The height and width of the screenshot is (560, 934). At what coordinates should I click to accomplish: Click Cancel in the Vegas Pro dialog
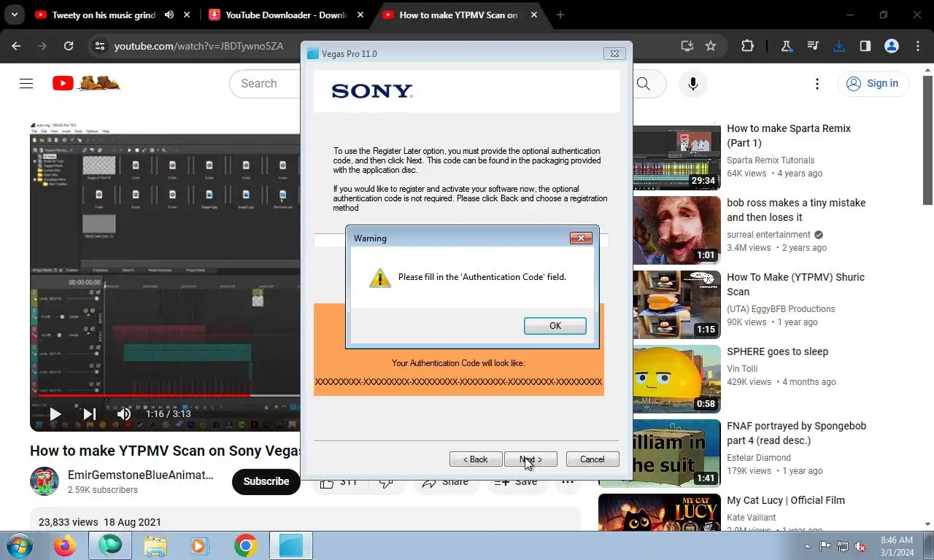coord(593,459)
